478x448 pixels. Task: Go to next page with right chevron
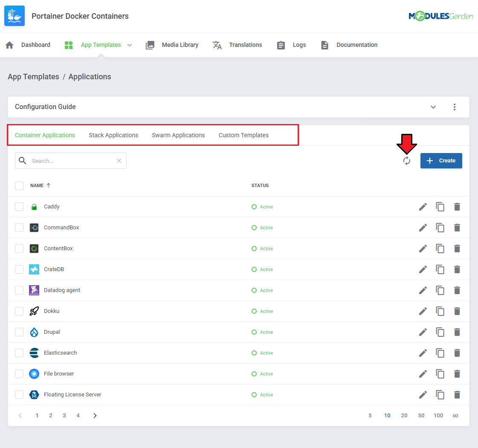[x=95, y=415]
